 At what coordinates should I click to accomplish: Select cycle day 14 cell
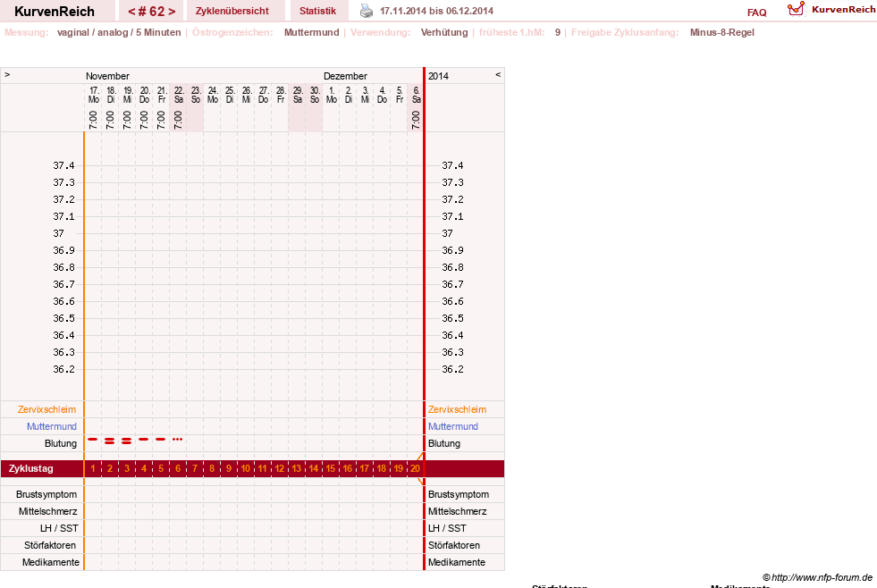click(x=313, y=468)
